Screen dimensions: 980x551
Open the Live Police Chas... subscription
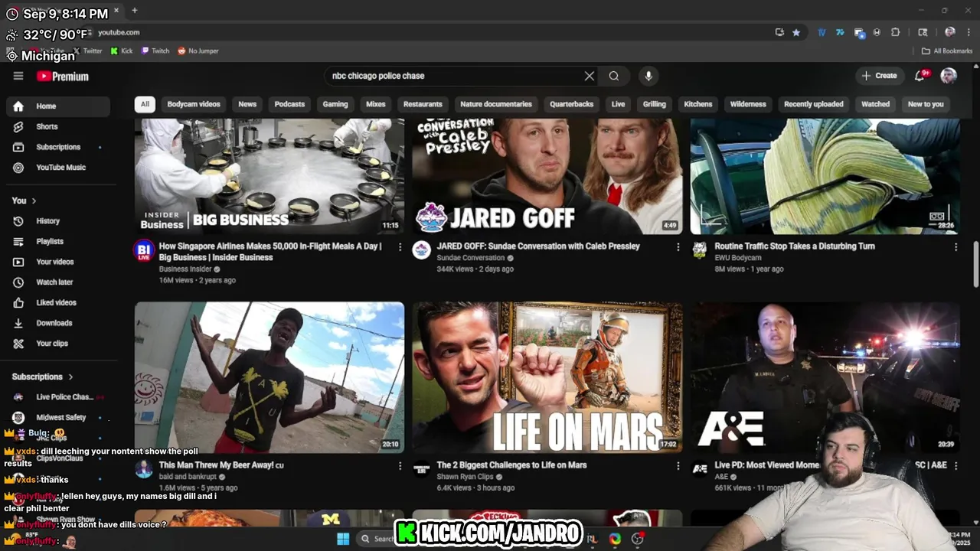click(x=58, y=397)
